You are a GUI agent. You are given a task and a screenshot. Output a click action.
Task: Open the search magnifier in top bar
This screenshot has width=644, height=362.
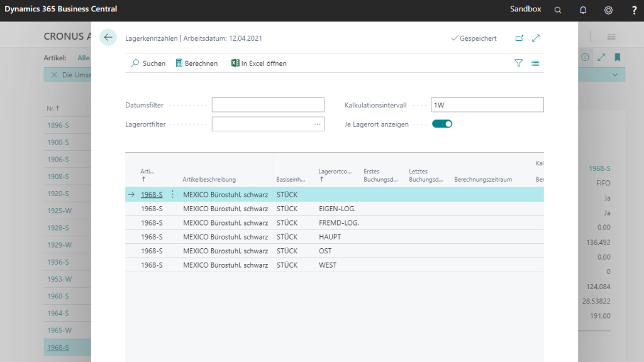click(558, 10)
